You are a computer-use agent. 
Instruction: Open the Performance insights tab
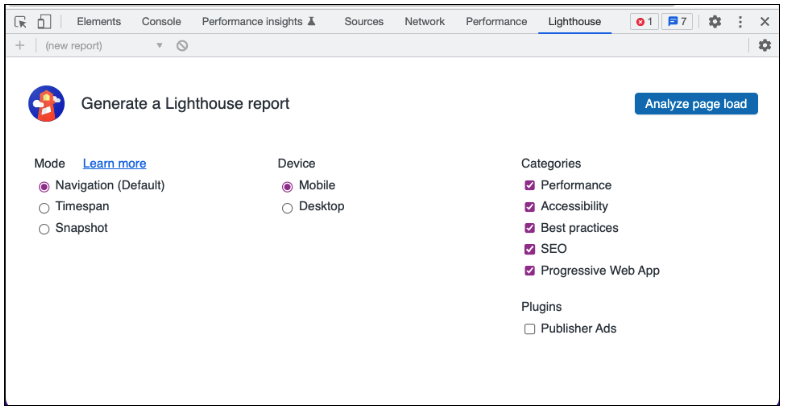pos(252,22)
